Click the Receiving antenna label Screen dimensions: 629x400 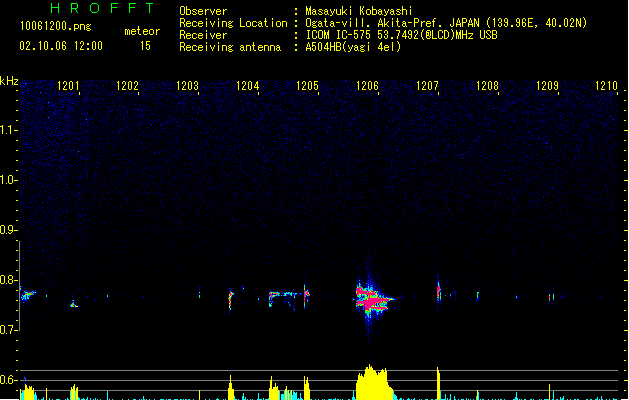pyautogui.click(x=230, y=47)
